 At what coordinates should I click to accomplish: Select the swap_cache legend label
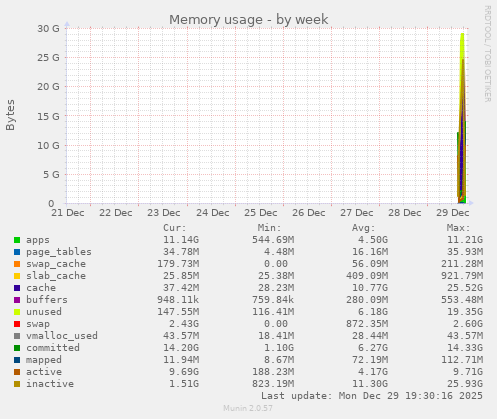click(56, 264)
